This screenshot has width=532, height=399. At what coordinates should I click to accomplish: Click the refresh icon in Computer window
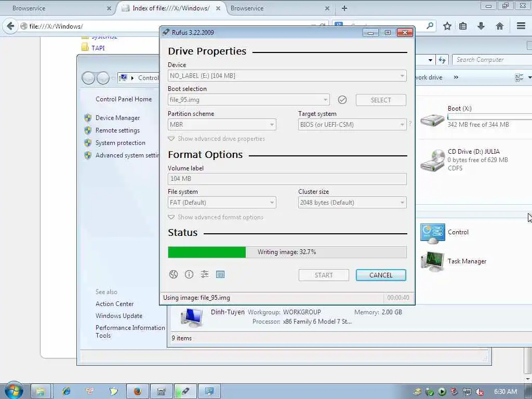point(442,60)
